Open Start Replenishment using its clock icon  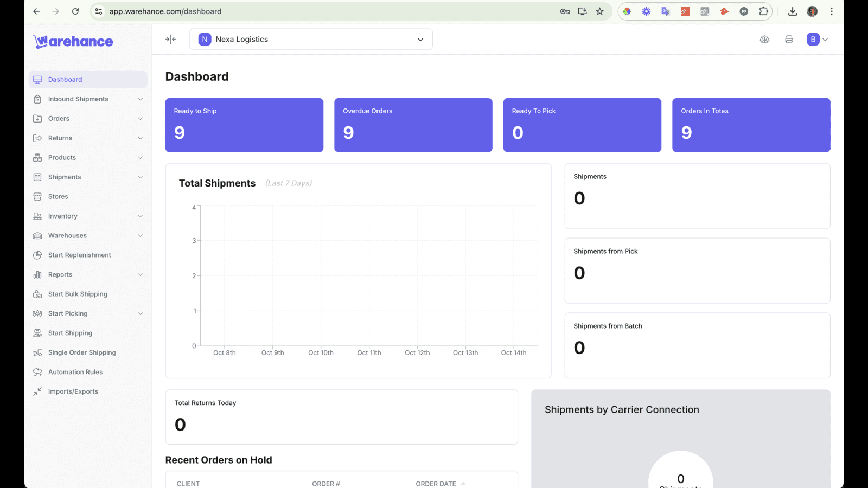coord(37,255)
